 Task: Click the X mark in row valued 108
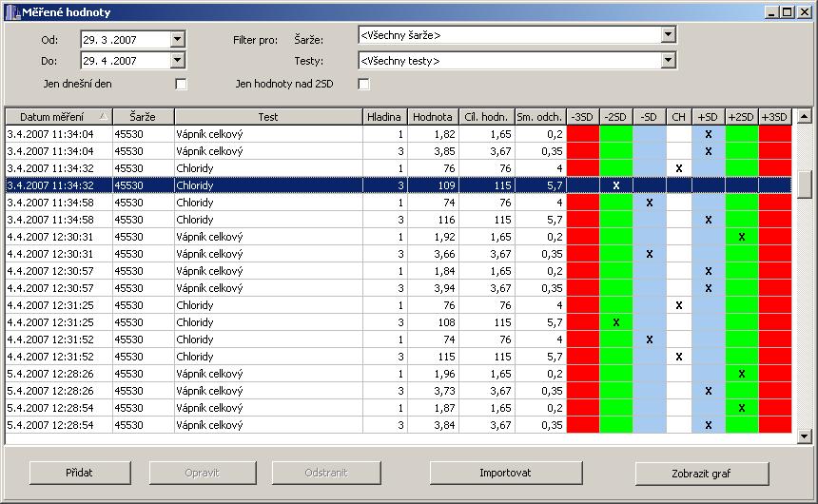(616, 322)
